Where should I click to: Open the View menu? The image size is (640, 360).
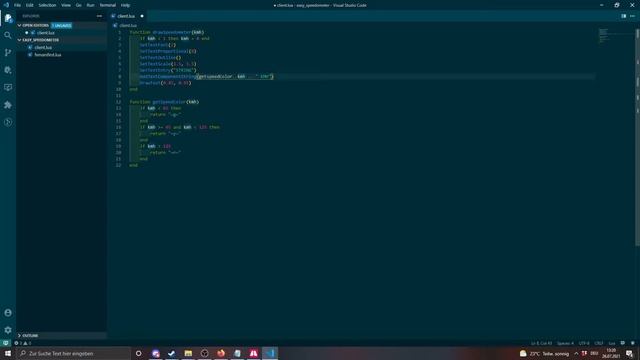66,5
